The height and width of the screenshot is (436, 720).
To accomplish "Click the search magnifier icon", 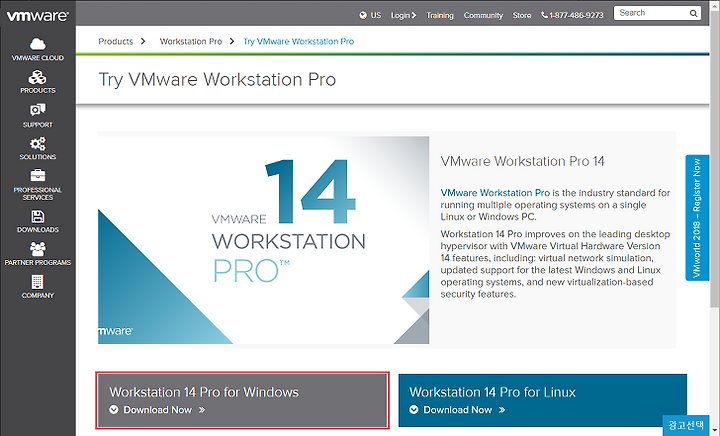I will [x=693, y=13].
